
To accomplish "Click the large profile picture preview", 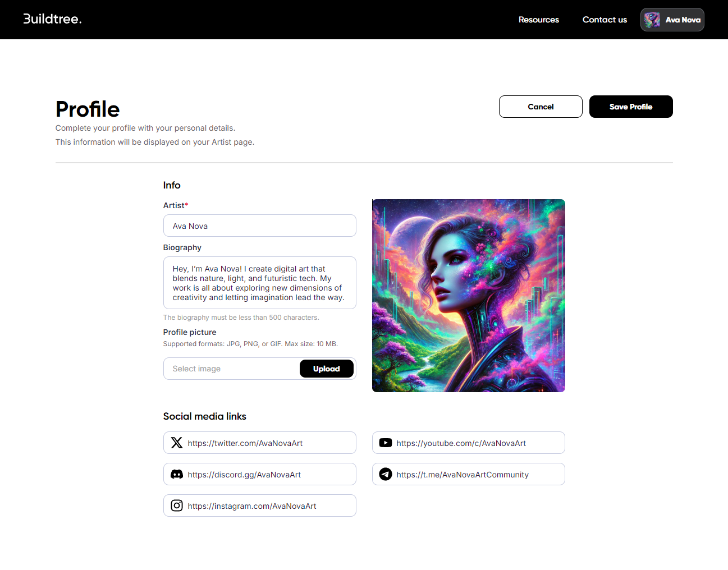I will pyautogui.click(x=468, y=295).
